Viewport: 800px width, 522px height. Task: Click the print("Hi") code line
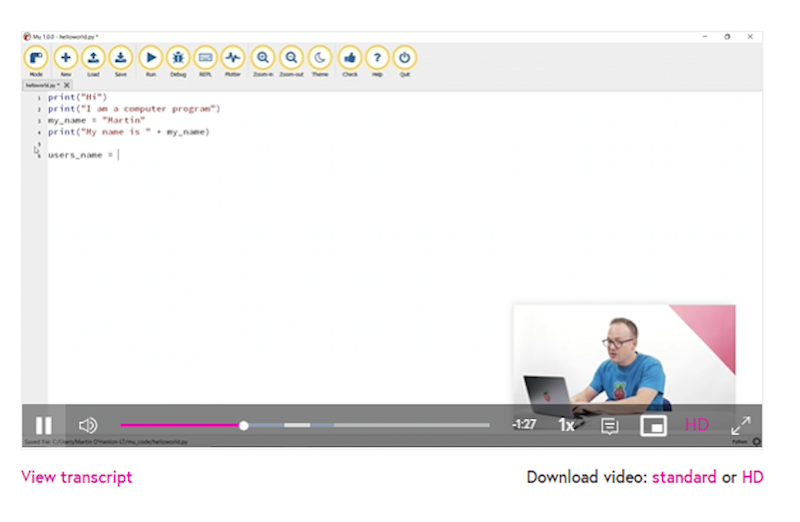(78, 97)
